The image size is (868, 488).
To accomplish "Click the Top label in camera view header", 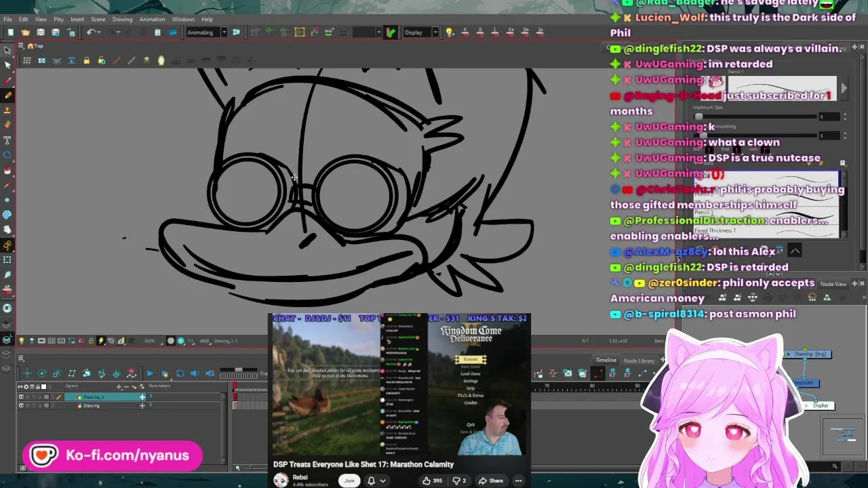I will tap(39, 46).
